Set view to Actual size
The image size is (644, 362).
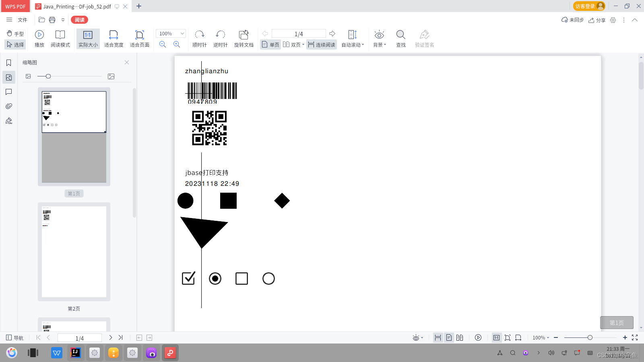[x=88, y=39]
